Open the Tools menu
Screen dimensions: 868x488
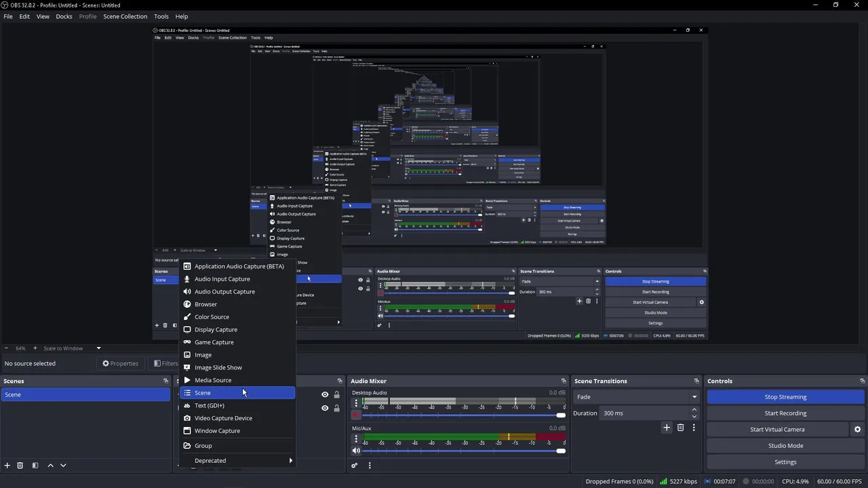tap(161, 16)
